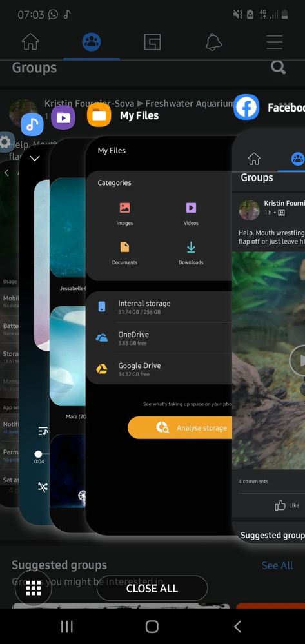Open the Images category
Viewport: 305px width, 644px height.
pos(124,214)
